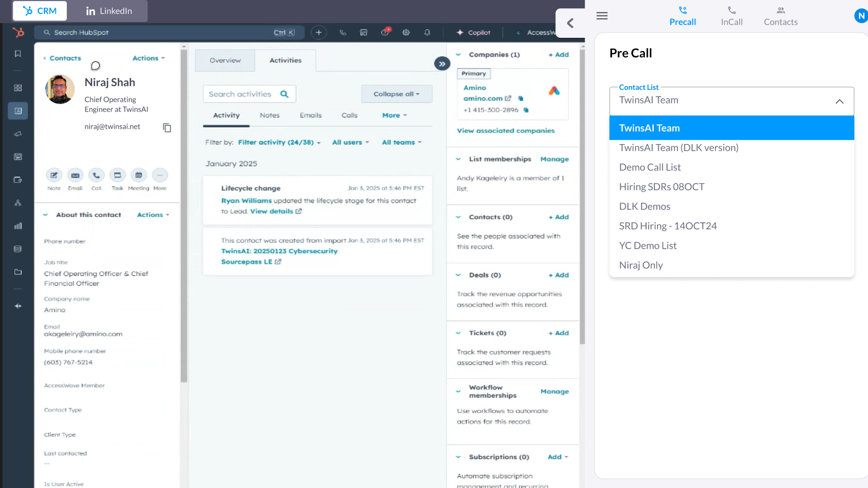The image size is (868, 488).
Task: Open Ryan Williams user link
Action: click(246, 201)
